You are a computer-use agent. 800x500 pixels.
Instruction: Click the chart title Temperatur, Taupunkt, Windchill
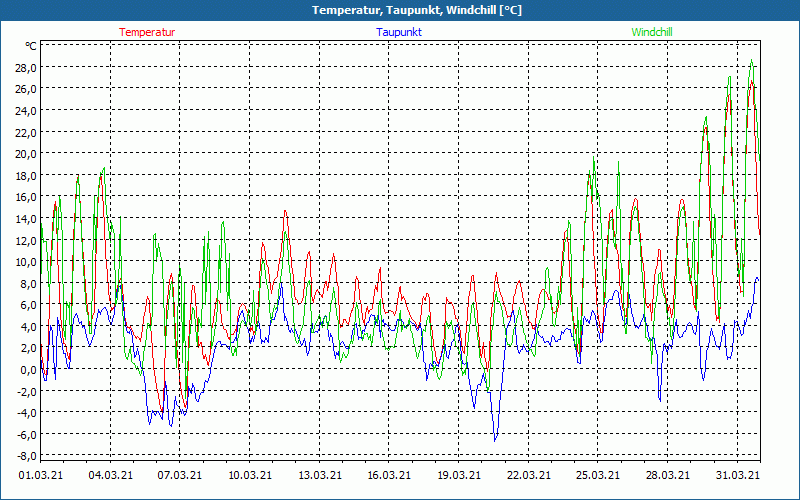(x=417, y=10)
